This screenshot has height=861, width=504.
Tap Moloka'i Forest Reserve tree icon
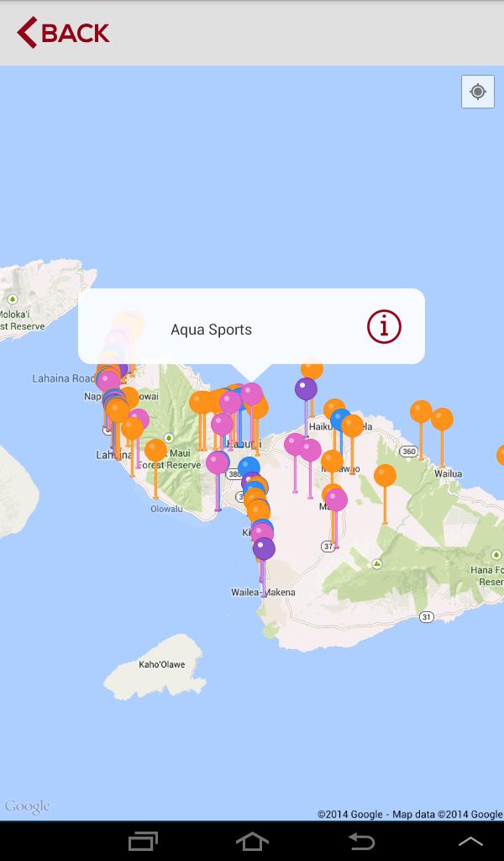[12, 298]
